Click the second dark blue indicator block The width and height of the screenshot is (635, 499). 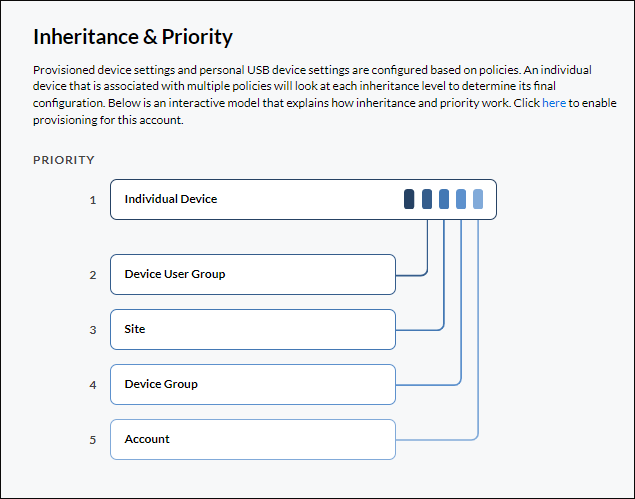point(427,199)
